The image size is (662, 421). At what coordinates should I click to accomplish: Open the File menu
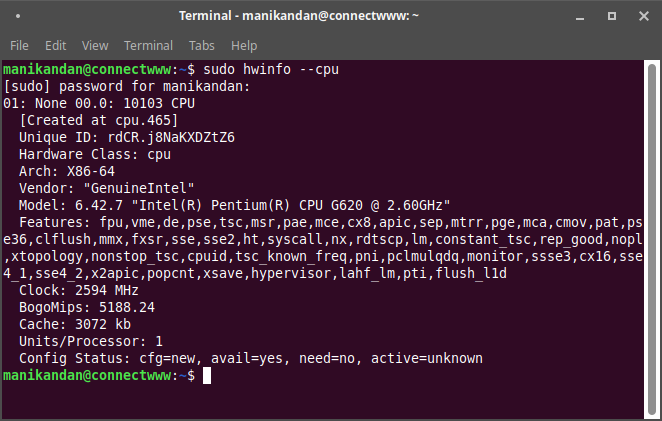click(19, 46)
